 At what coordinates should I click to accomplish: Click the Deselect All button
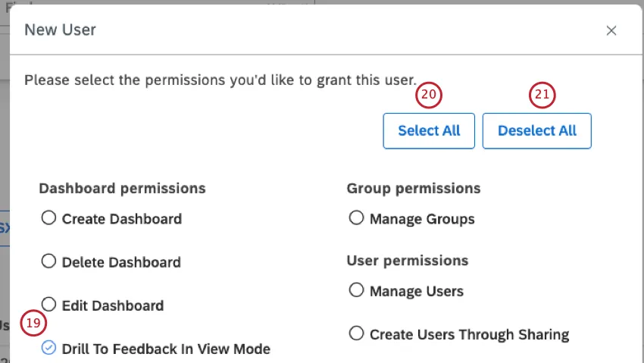click(536, 131)
